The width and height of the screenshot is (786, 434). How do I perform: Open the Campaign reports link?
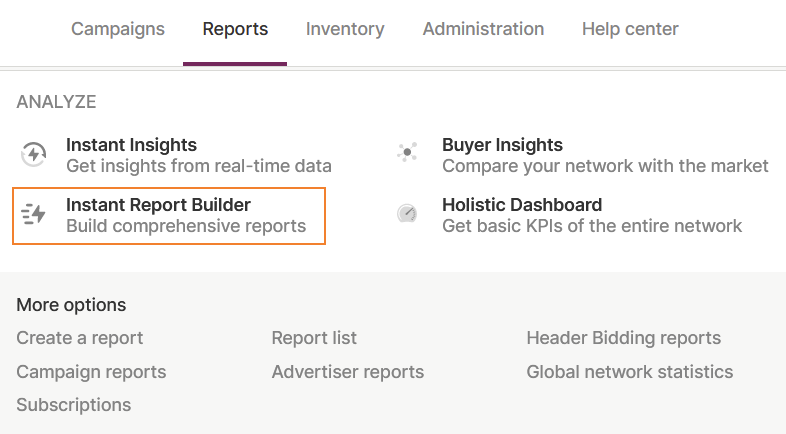[x=91, y=372]
